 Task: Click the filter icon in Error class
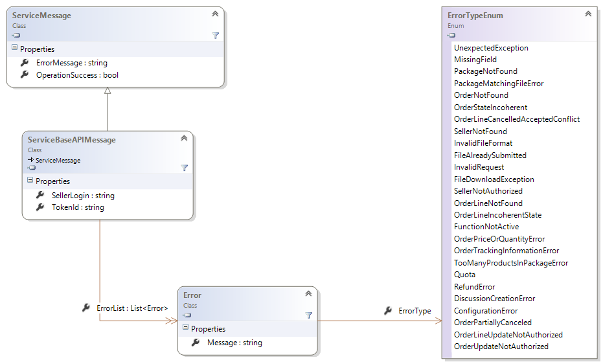coord(309,315)
